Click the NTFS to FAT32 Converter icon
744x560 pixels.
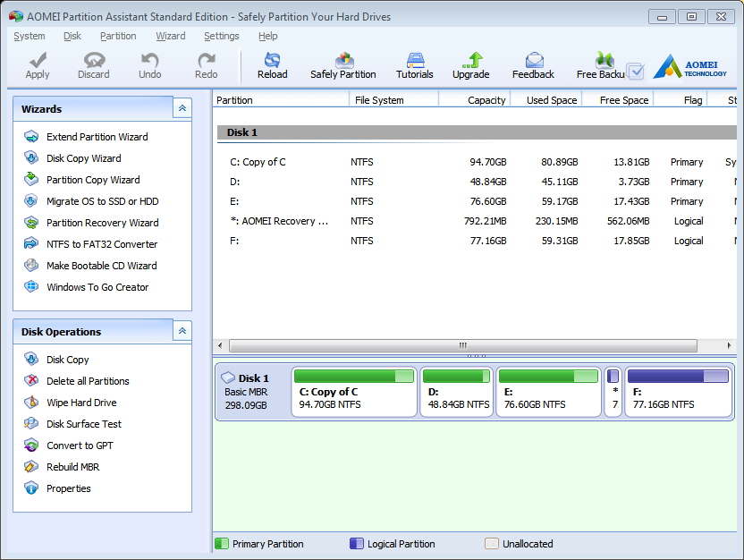point(31,244)
